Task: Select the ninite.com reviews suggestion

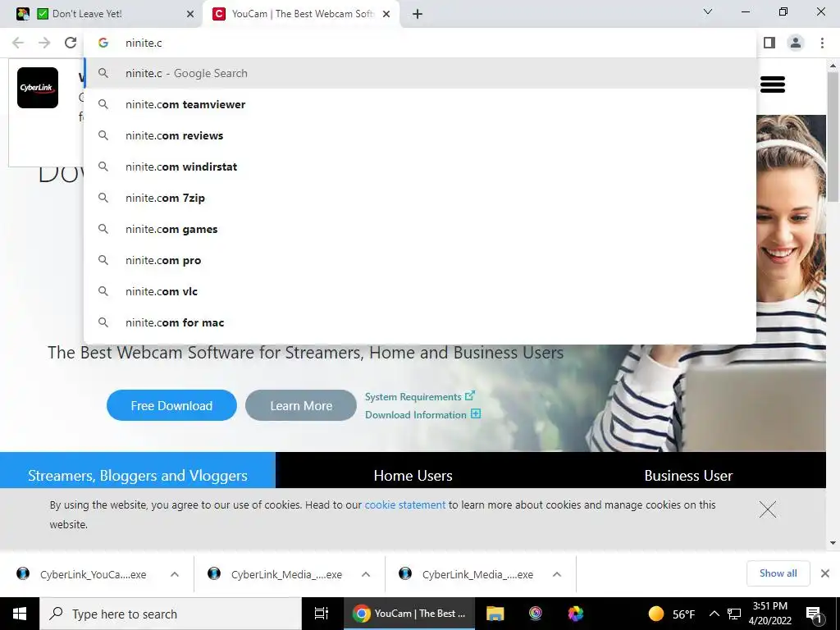Action: pyautogui.click(x=420, y=135)
